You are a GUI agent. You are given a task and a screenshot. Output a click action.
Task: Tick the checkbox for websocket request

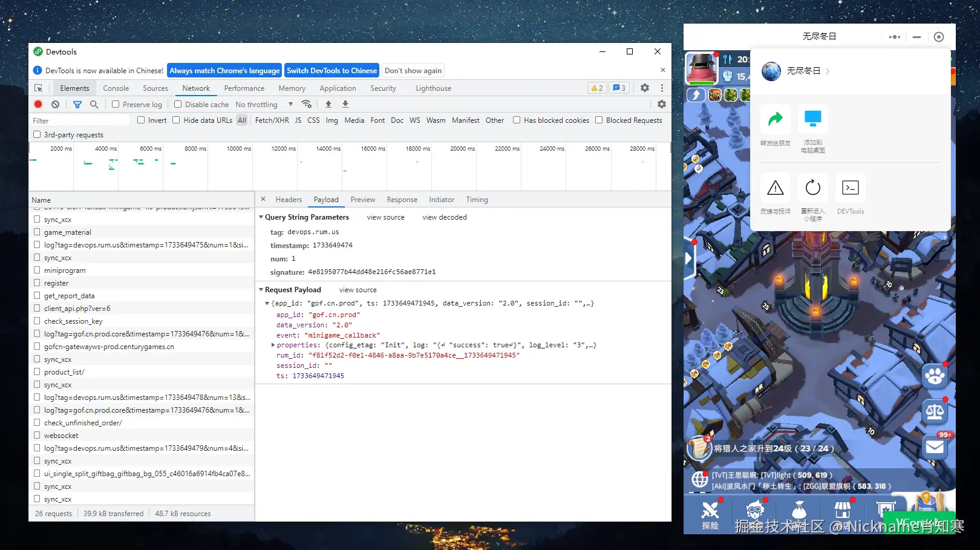coord(37,436)
